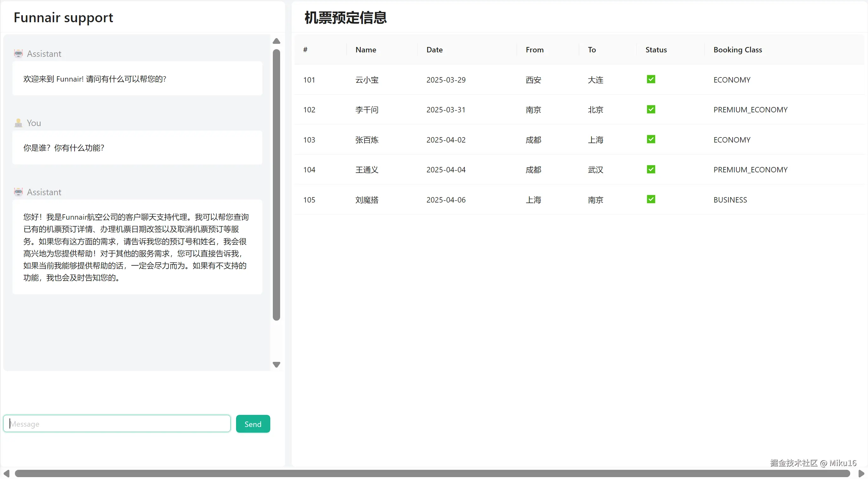Image resolution: width=868 pixels, height=479 pixels.
Task: Click the first Assistant robot avatar icon
Action: pyautogui.click(x=18, y=53)
